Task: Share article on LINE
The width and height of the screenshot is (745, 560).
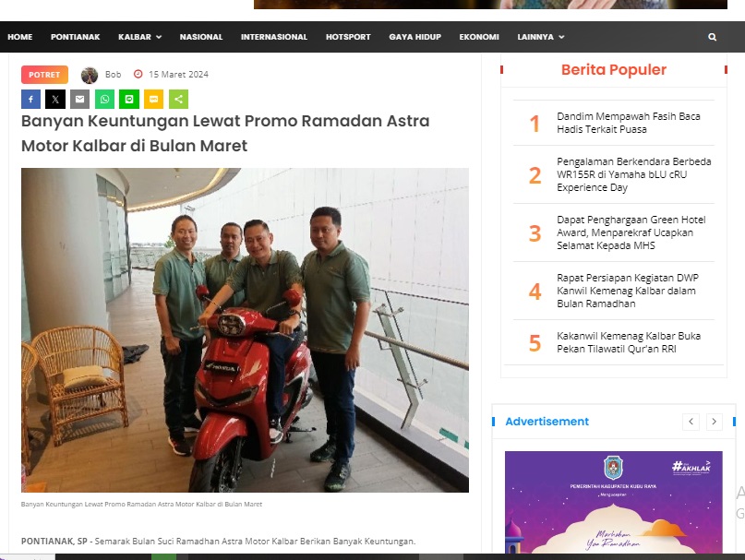Action: pos(129,100)
